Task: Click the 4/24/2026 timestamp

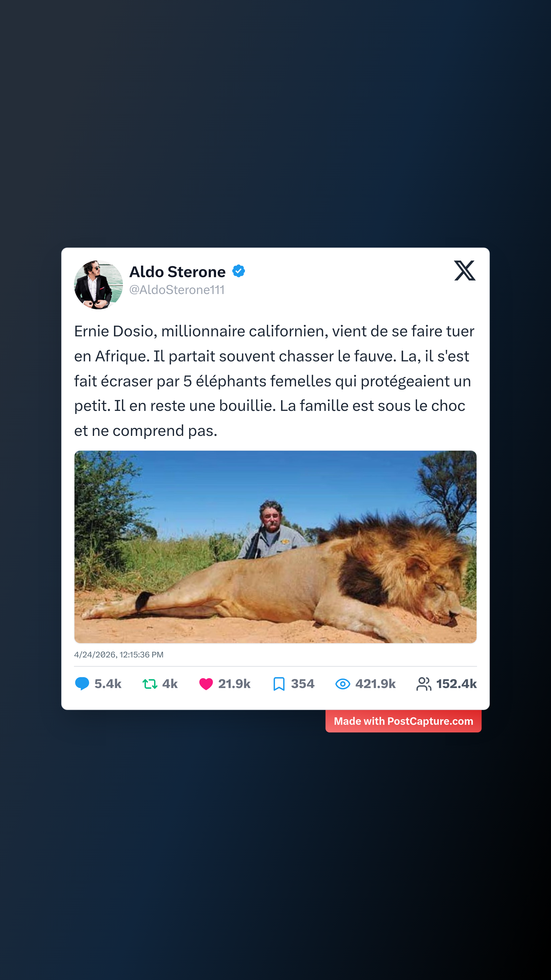Action: coord(119,655)
